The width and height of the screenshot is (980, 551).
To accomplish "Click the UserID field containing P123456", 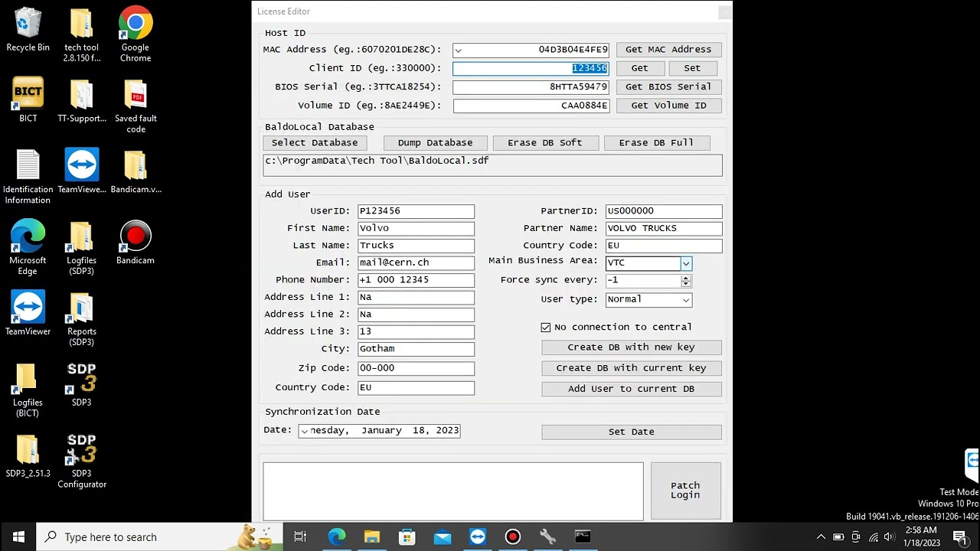I will 416,211.
